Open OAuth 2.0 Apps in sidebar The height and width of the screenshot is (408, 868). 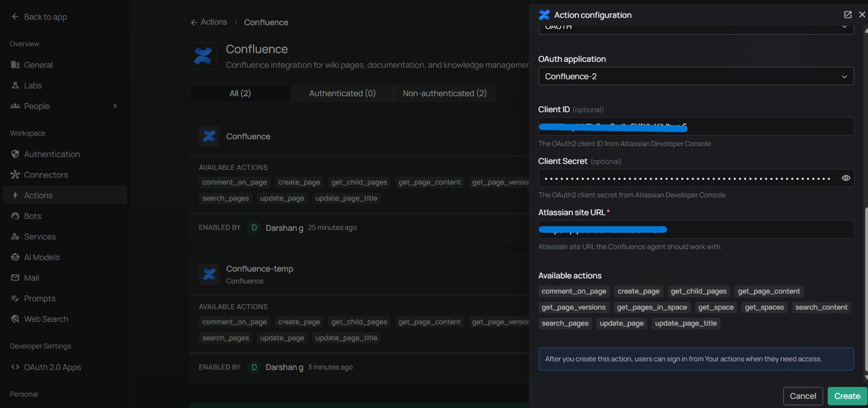(x=65, y=367)
